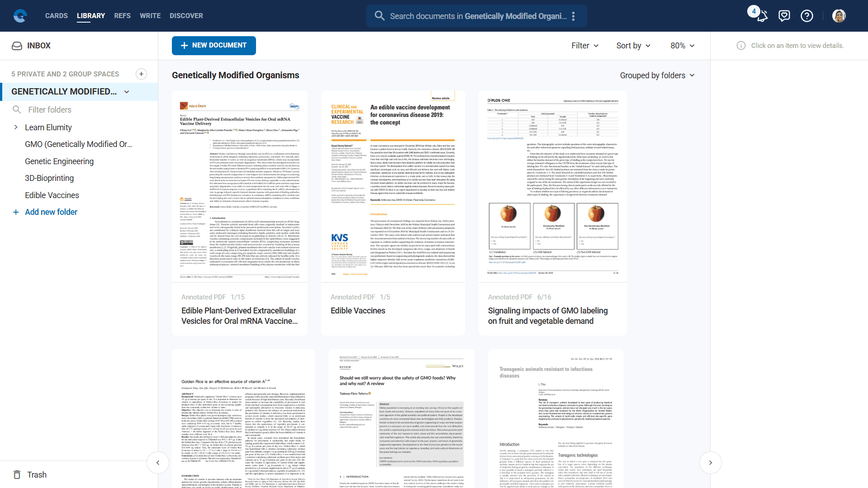Click search options three-dot icon
This screenshot has height=488, width=868.
pos(573,16)
